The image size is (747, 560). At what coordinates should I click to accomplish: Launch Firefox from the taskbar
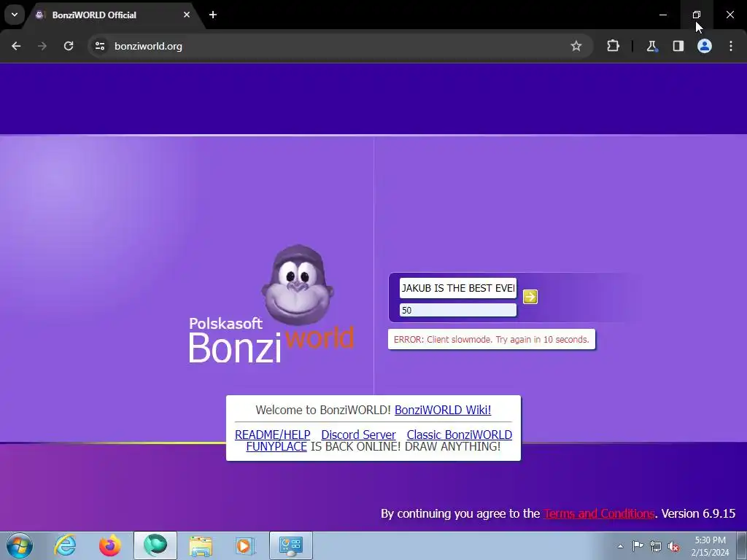[110, 545]
